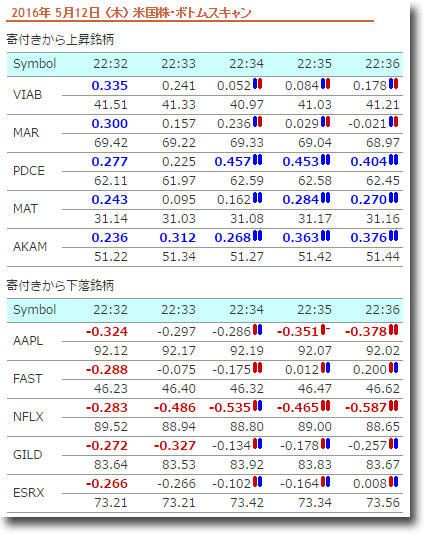Click candlestick icon beside ESRX 0.008

[394, 482]
